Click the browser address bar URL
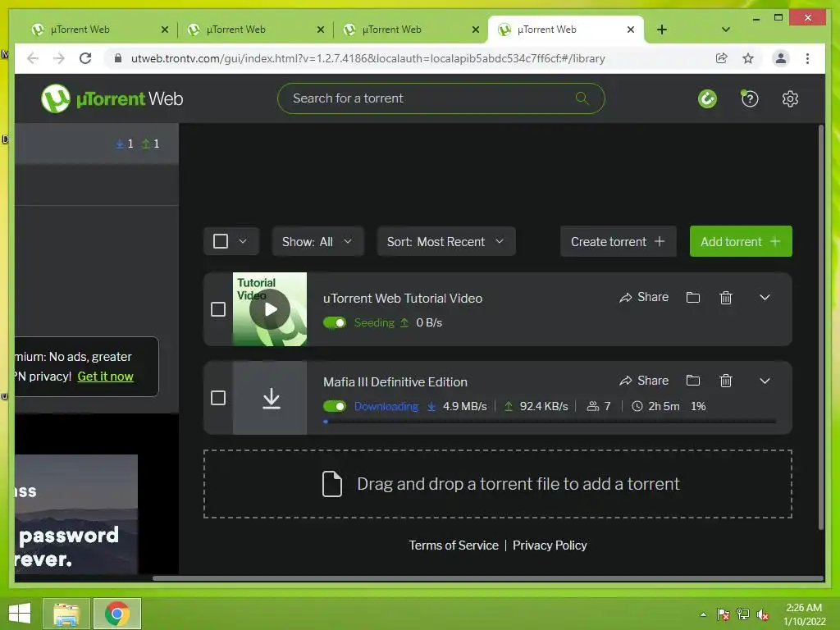The height and width of the screenshot is (630, 840). point(367,58)
